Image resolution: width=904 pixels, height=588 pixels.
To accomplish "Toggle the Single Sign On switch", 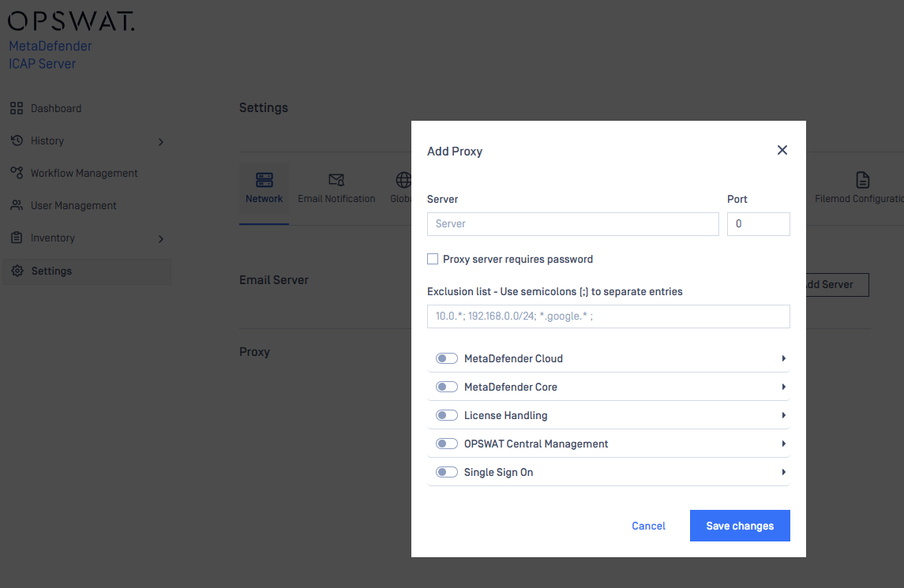I will point(446,472).
